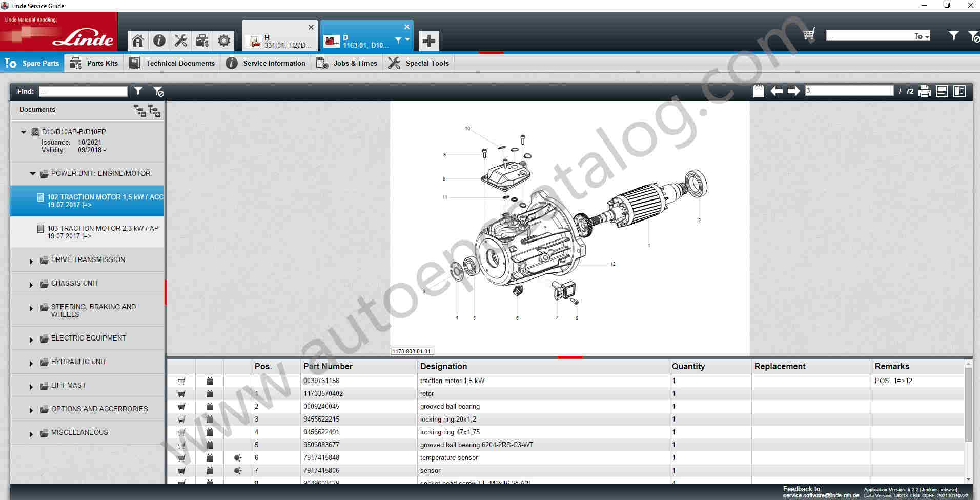Apply filter funnel next to Find field
Viewport: 980px width, 500px height.
[x=138, y=91]
